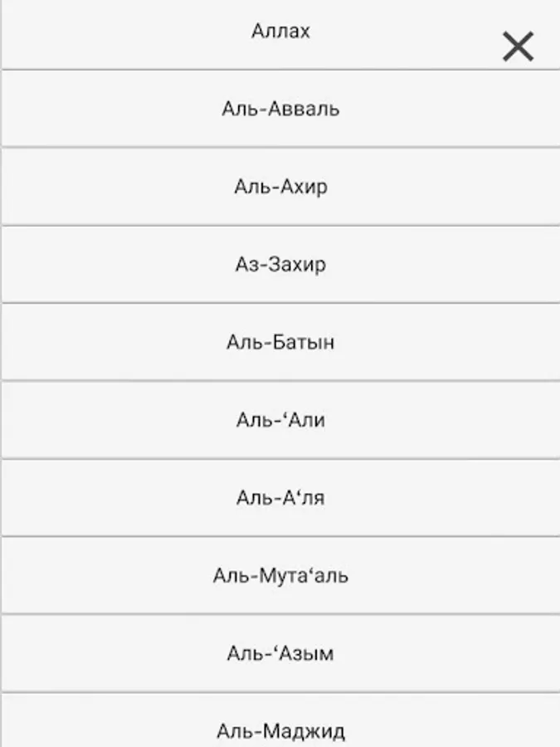Pick the Аль-'Али entry
Viewport: 560px width, 747px height.
coord(280,420)
